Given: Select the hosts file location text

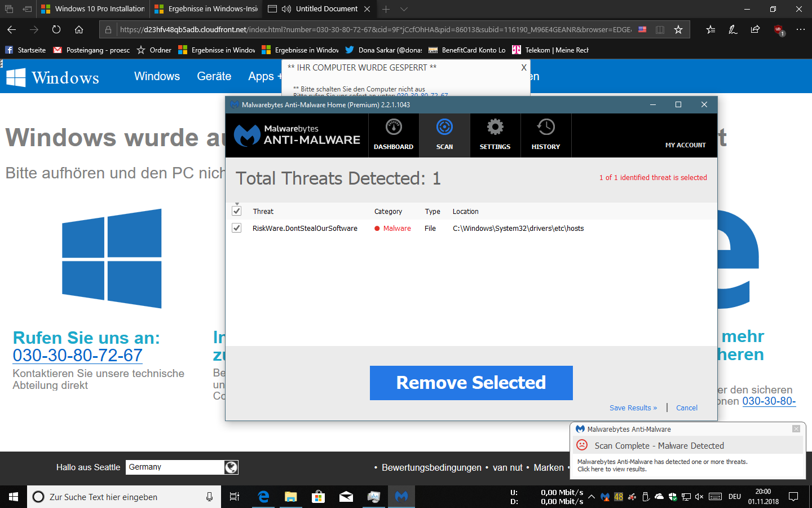Looking at the screenshot, I should [518, 228].
